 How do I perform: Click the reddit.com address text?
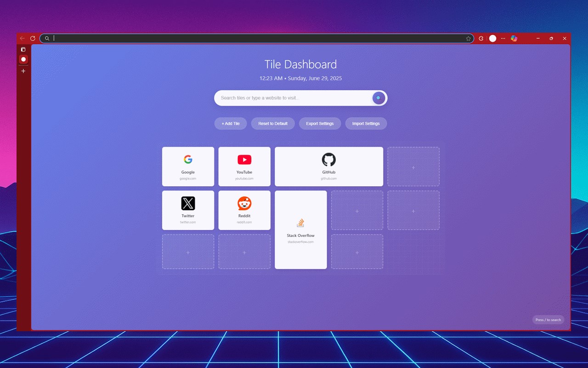(244, 222)
